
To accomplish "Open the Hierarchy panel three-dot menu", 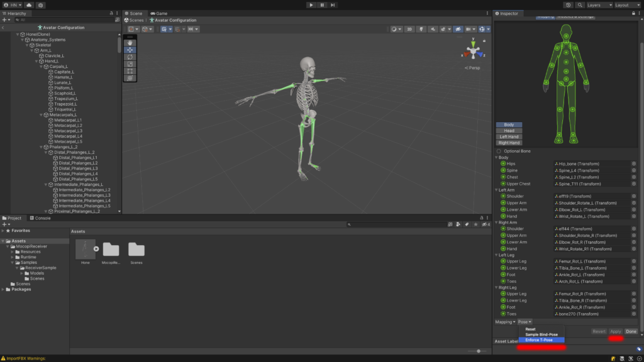I will [x=117, y=13].
